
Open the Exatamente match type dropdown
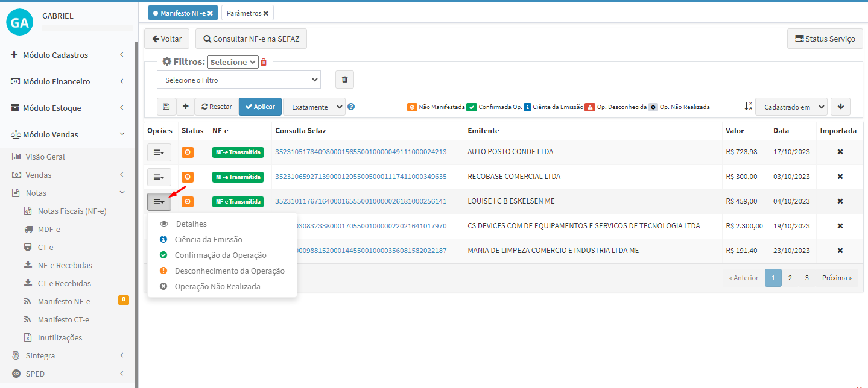coord(314,107)
